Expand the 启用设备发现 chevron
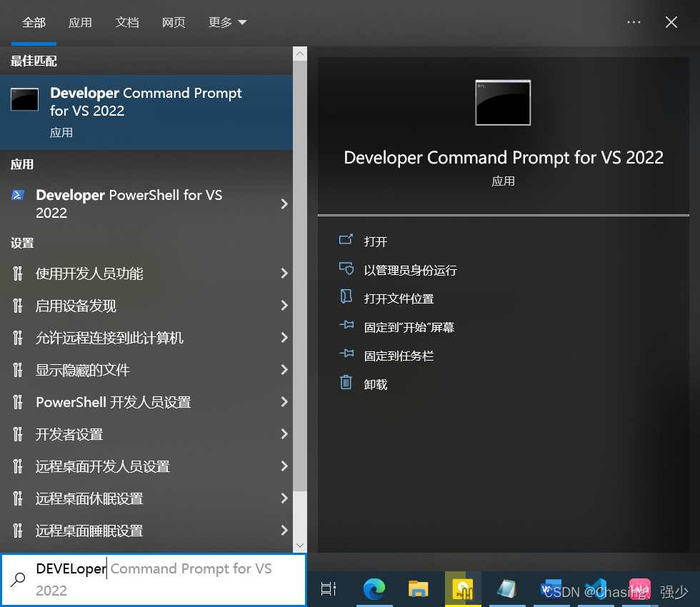This screenshot has height=607, width=700. coord(284,306)
